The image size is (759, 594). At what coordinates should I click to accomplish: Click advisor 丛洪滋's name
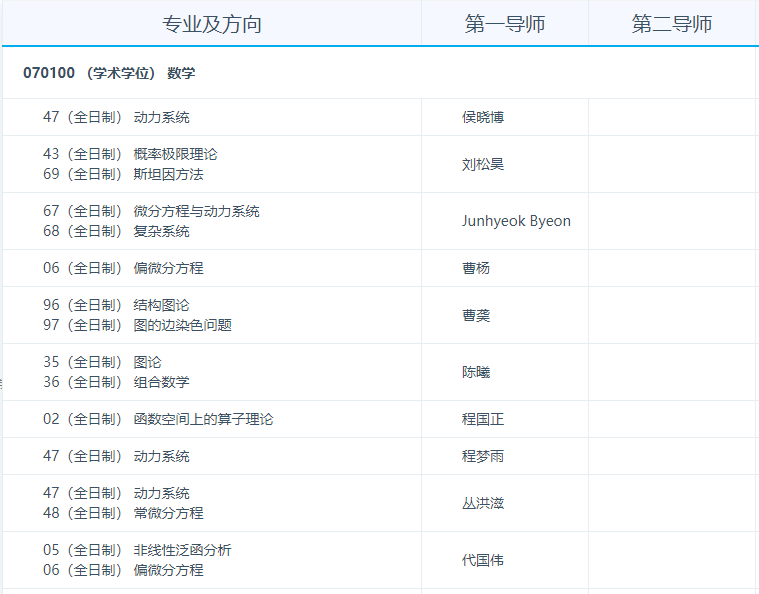pos(483,503)
